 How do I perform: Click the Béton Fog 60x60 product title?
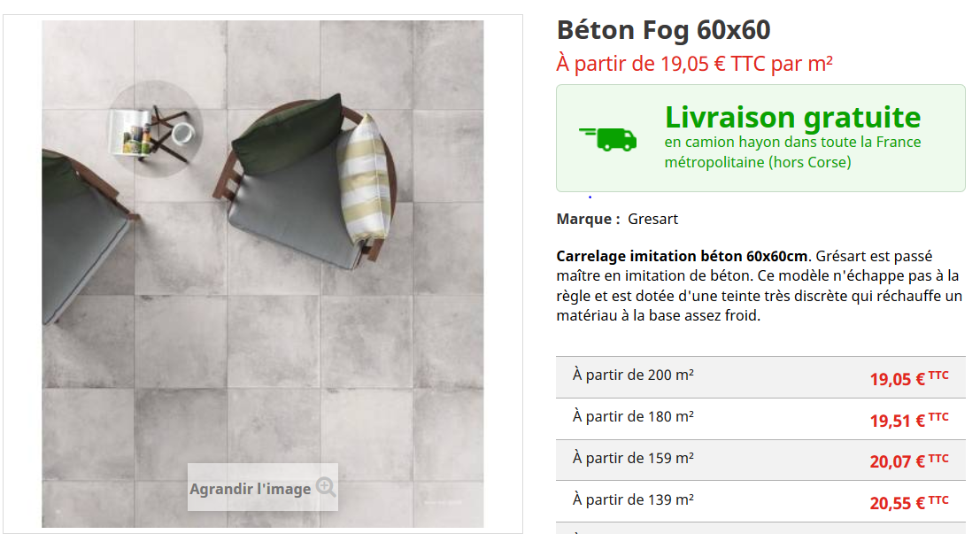pyautogui.click(x=663, y=30)
